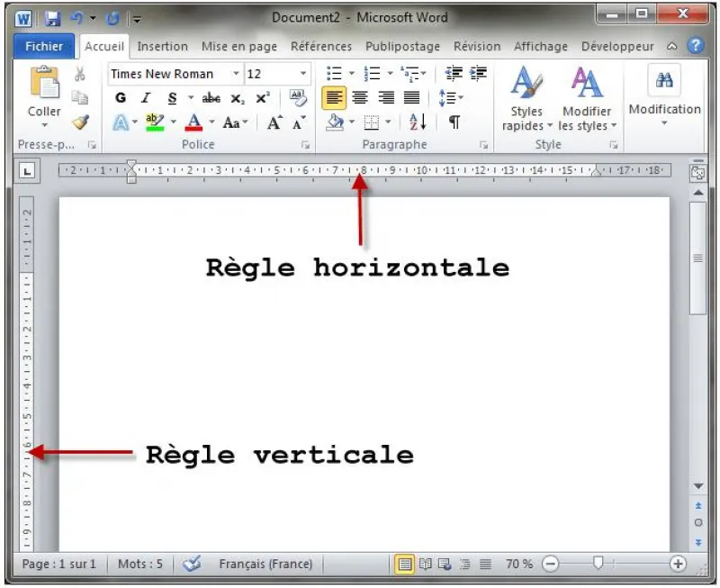Viewport: 720px width, 588px height.
Task: Click the clear formatting eraser icon
Action: 298,97
